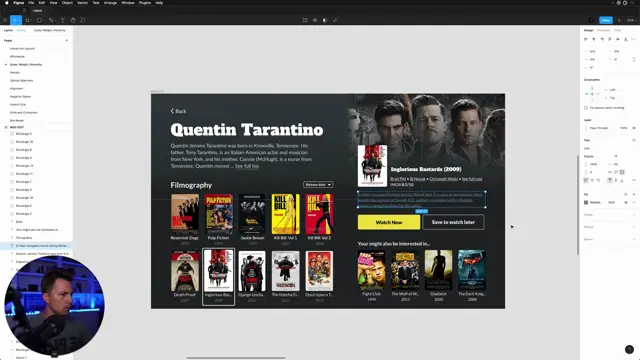Click the blue Share button
640x360 pixels.
coord(606,20)
